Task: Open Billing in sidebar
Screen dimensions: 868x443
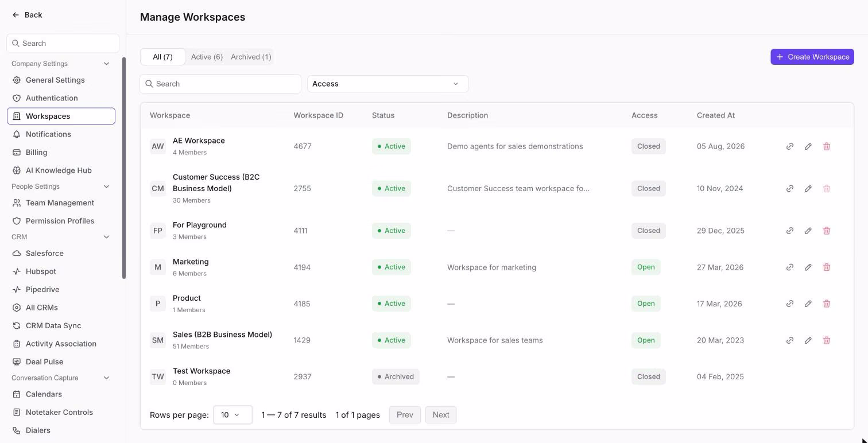Action: [61, 153]
